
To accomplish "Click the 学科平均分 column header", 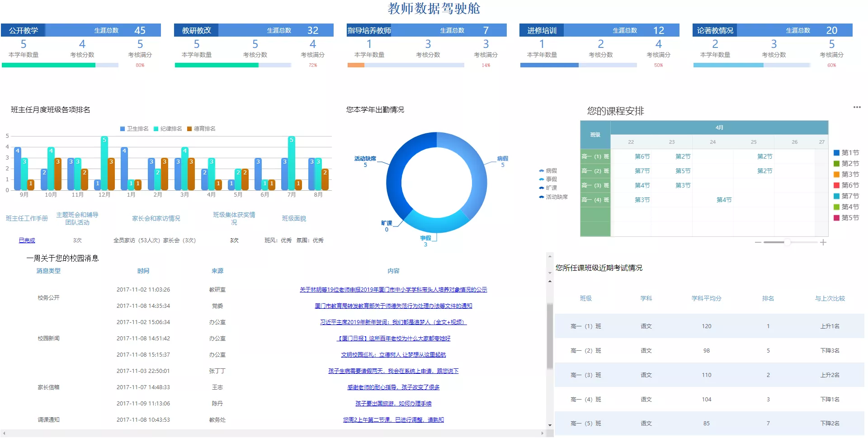I will click(707, 298).
